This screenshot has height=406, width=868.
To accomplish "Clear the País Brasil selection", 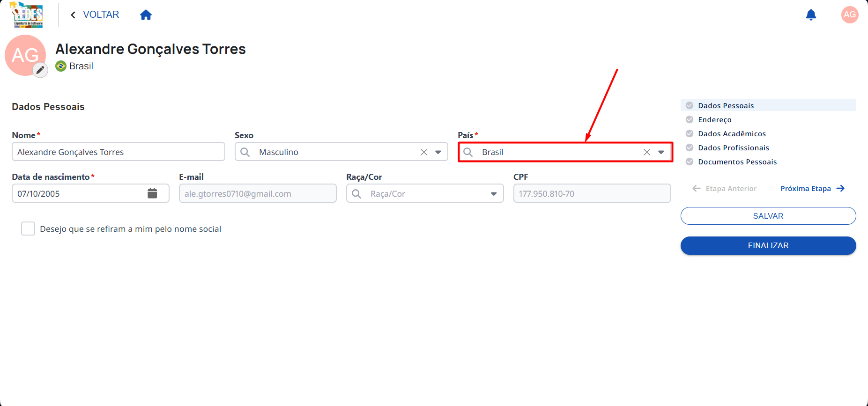I will point(647,152).
